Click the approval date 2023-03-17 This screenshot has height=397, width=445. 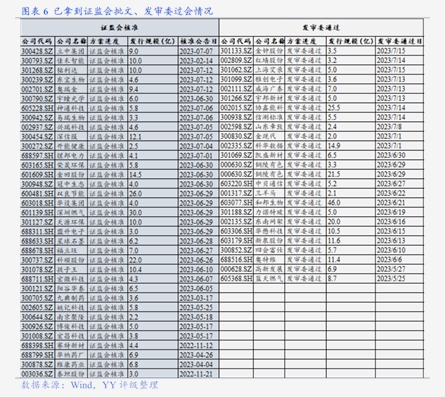click(x=196, y=298)
